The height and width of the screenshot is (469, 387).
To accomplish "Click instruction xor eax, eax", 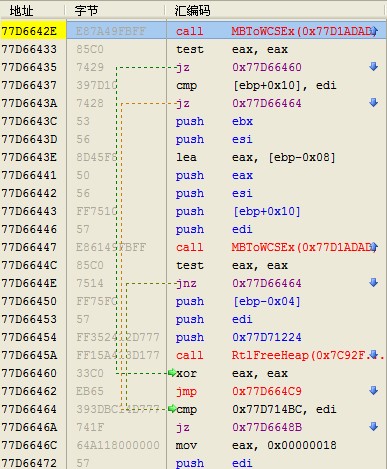I will coord(232,373).
